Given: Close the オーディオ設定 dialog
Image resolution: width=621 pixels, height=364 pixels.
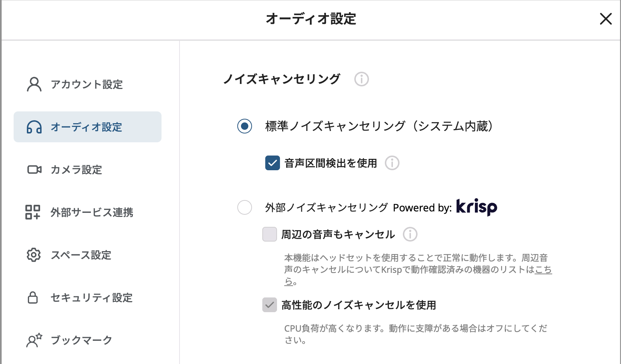Looking at the screenshot, I should 605,19.
